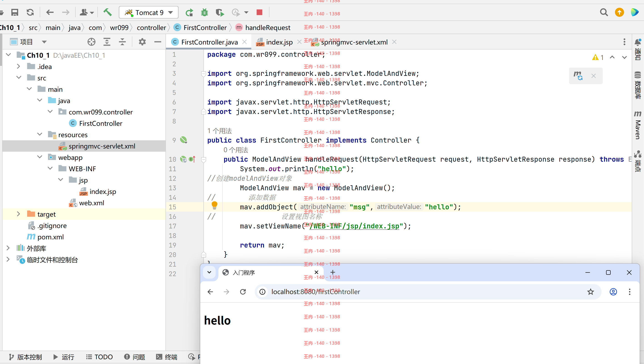Start debugging with the green bug icon
This screenshot has height=364, width=644.
(x=205, y=12)
